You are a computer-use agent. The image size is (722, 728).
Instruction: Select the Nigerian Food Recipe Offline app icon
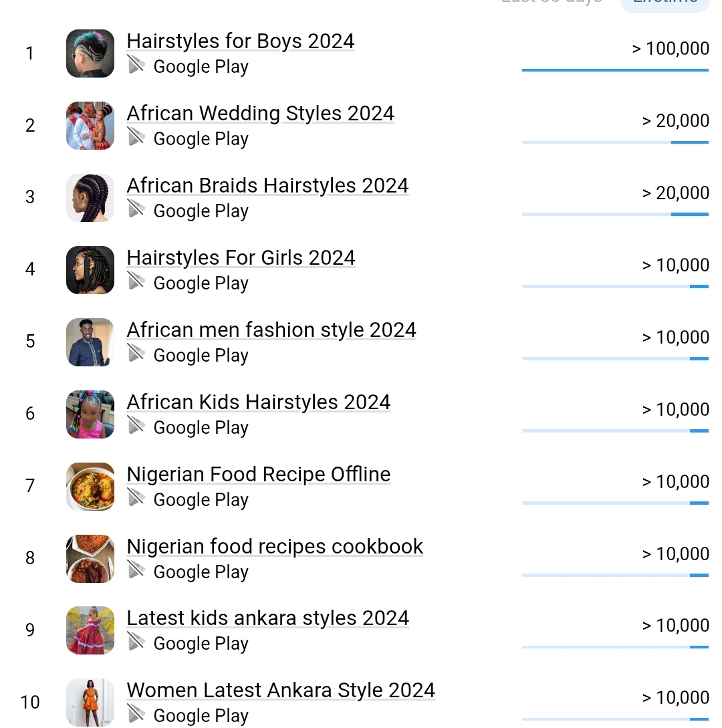(x=90, y=486)
